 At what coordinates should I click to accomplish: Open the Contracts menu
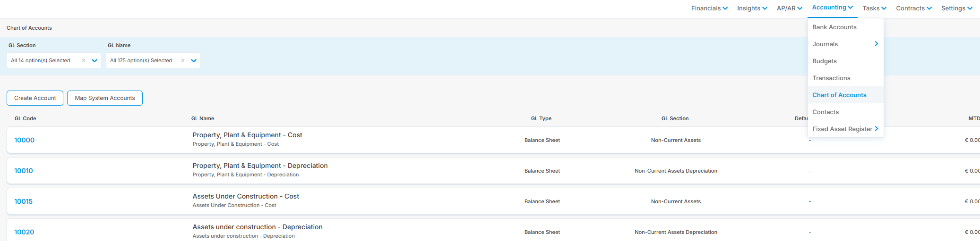(x=914, y=8)
